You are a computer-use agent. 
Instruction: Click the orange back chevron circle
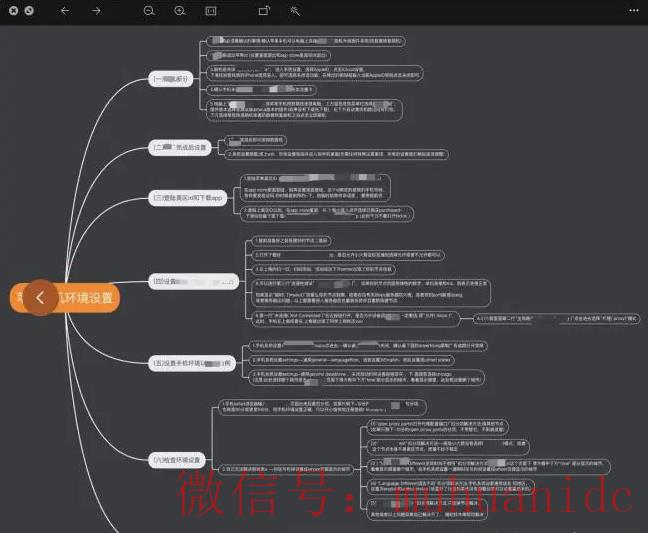[40, 297]
